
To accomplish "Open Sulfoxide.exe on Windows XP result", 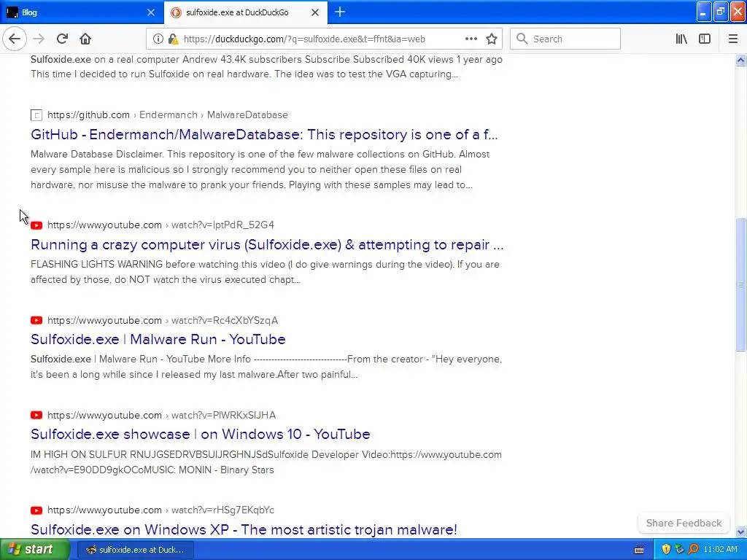I will pyautogui.click(x=244, y=529).
